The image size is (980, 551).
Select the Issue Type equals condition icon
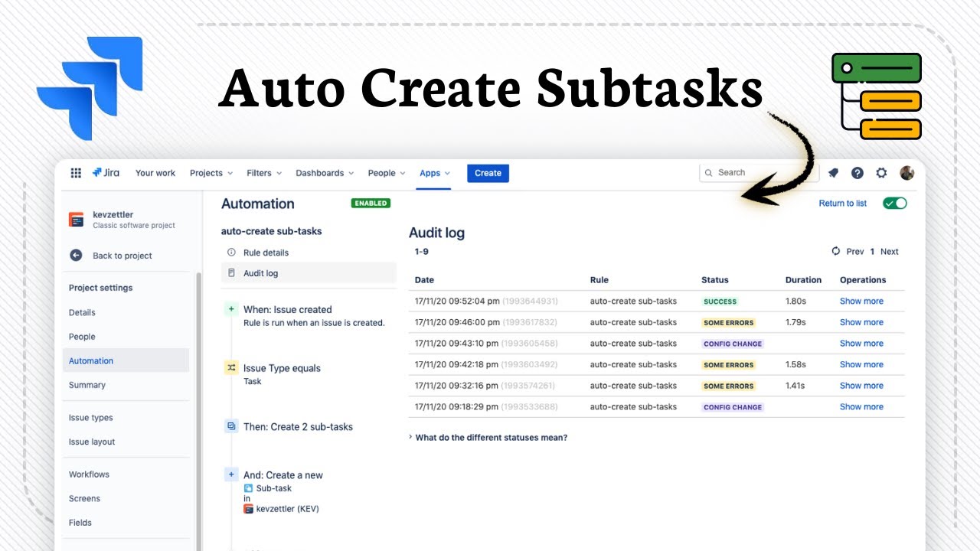(x=231, y=368)
